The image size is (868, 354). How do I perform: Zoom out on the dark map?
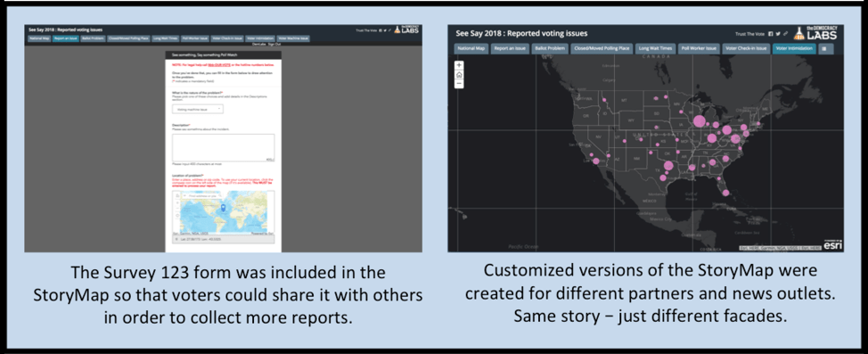coord(459,84)
